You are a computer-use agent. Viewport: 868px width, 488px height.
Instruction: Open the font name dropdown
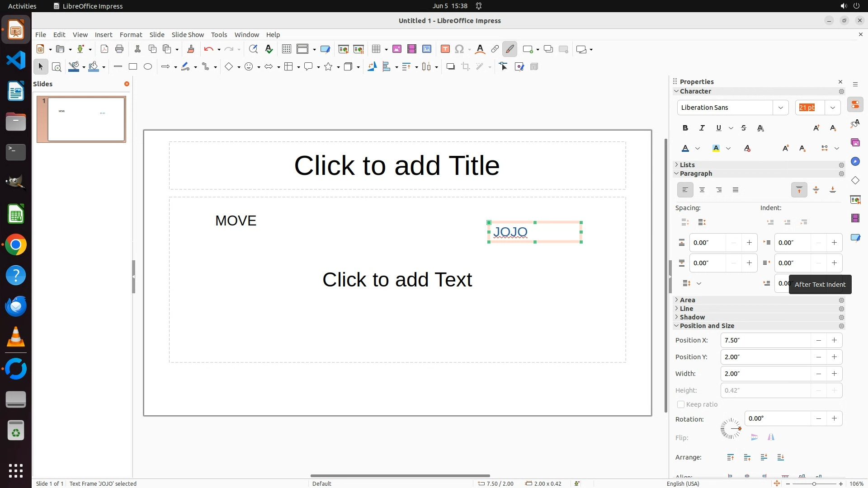coord(780,108)
